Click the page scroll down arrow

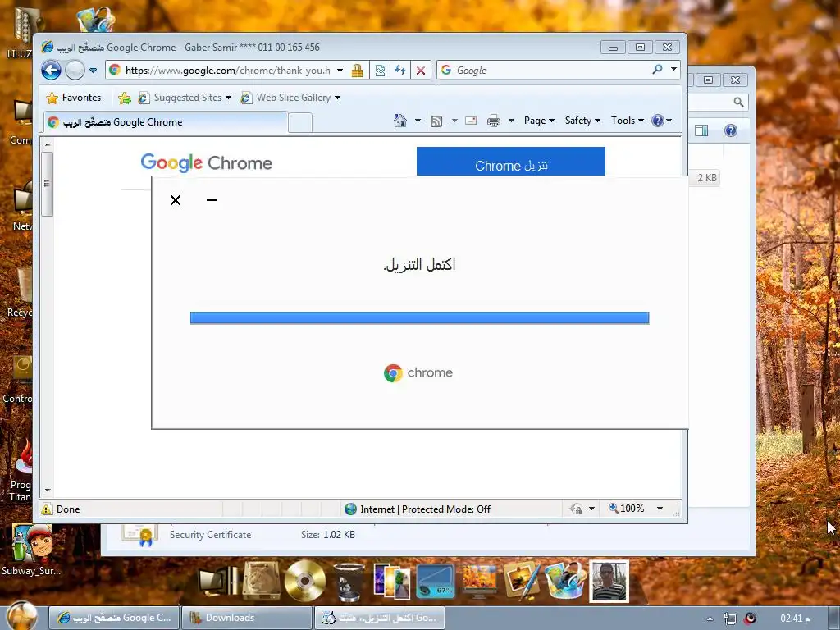(x=48, y=491)
